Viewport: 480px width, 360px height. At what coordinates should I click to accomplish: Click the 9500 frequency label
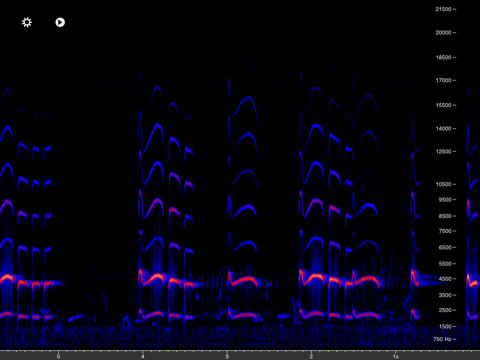coord(445,200)
